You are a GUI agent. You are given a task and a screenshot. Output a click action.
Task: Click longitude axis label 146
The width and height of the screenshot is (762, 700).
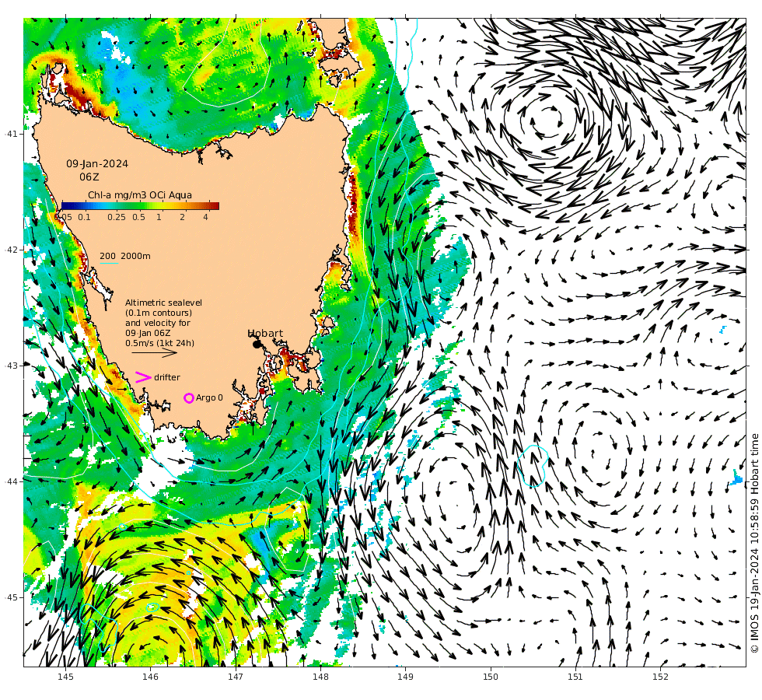[151, 677]
